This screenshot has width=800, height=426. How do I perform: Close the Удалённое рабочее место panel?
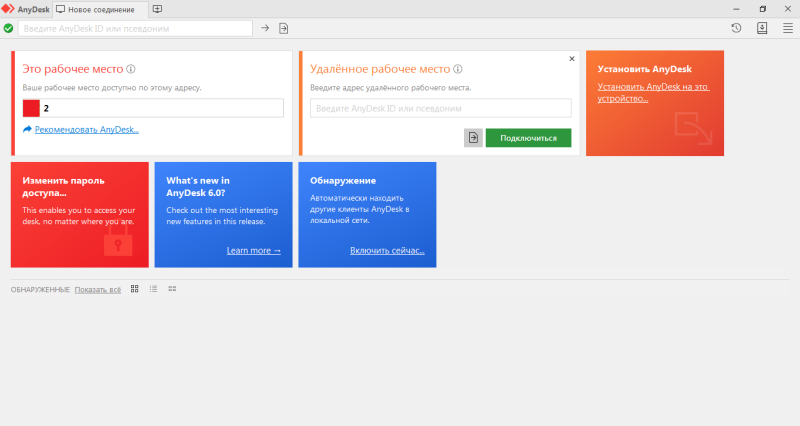[572, 59]
